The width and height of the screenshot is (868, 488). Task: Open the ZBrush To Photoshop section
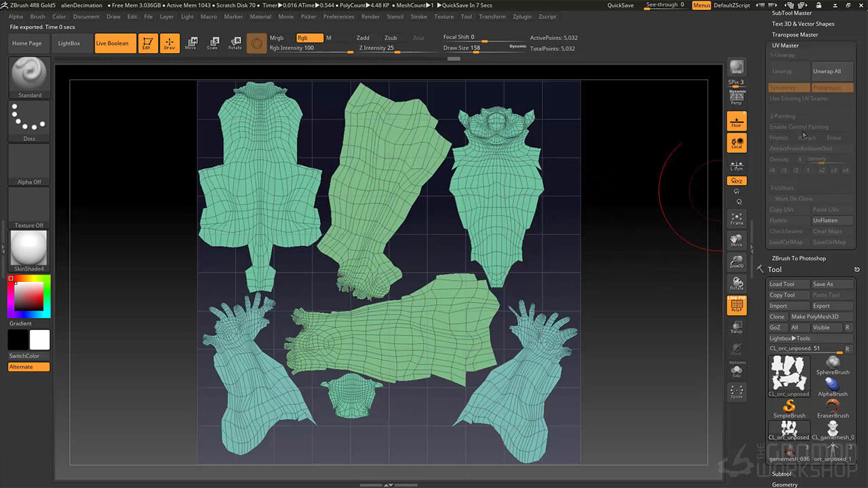799,258
